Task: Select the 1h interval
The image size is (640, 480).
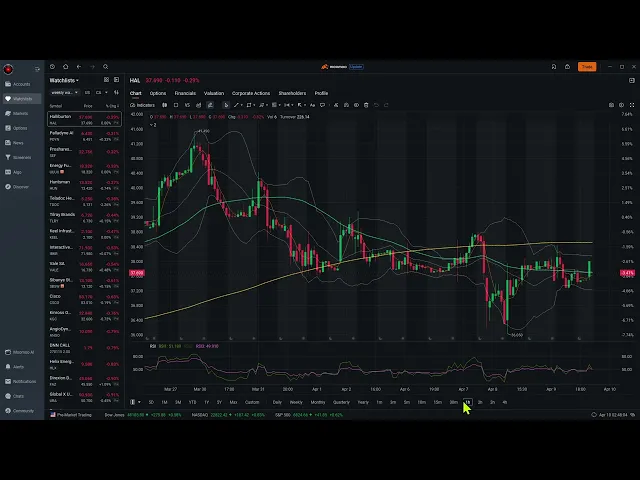Action: tap(468, 402)
